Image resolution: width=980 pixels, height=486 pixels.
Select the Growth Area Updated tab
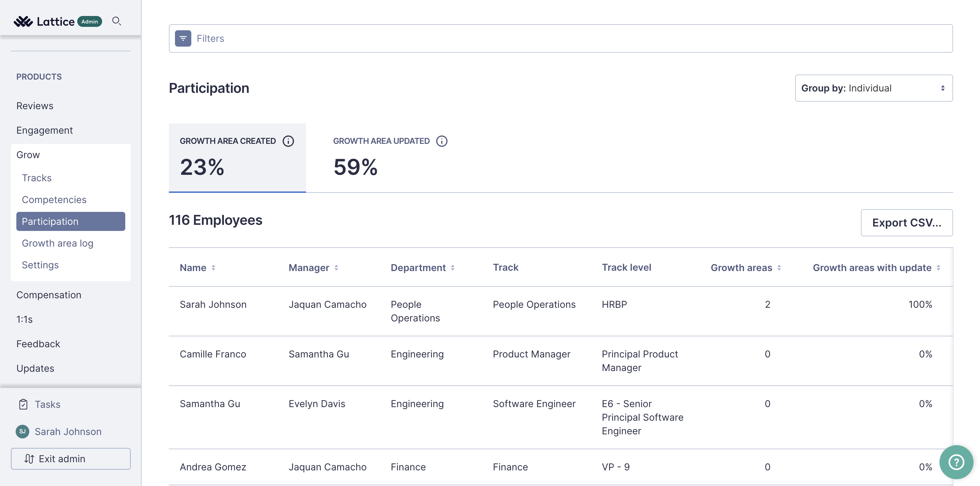point(391,158)
